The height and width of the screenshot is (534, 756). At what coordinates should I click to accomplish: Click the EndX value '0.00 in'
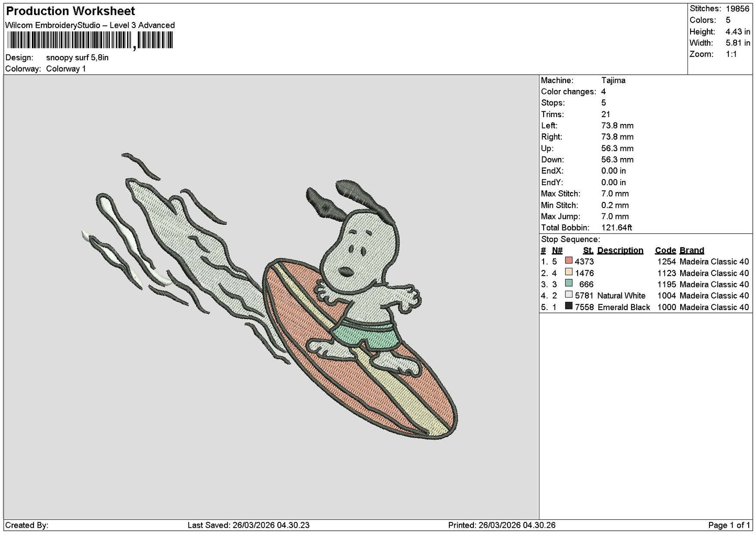(614, 171)
